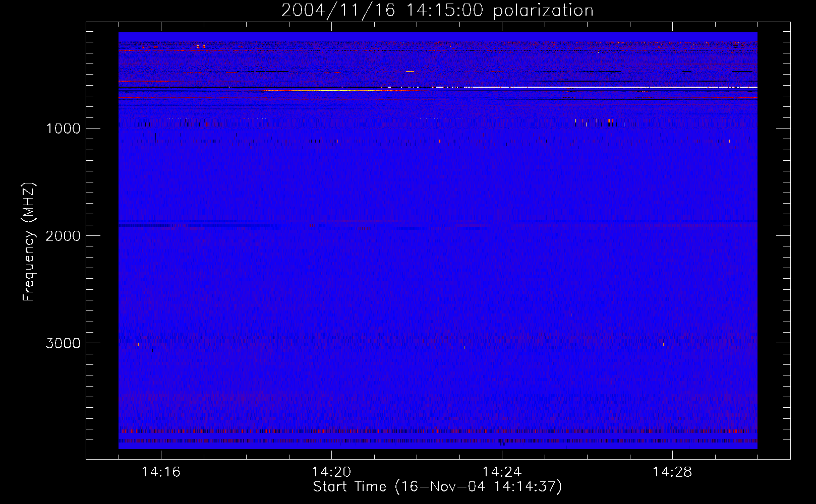Select the 'Frequency (MHZ)' axis label

point(29,241)
